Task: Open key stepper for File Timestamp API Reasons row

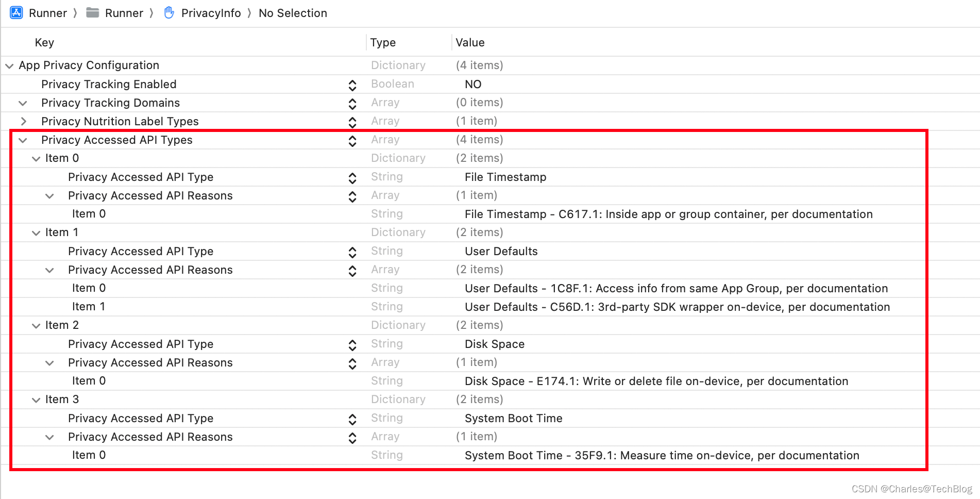Action: pos(352,196)
